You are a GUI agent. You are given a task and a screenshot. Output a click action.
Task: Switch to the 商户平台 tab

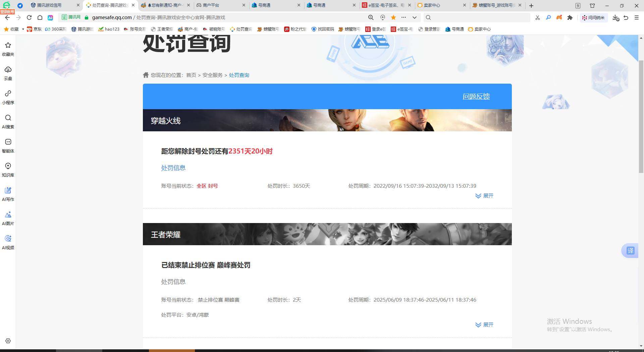click(211, 5)
